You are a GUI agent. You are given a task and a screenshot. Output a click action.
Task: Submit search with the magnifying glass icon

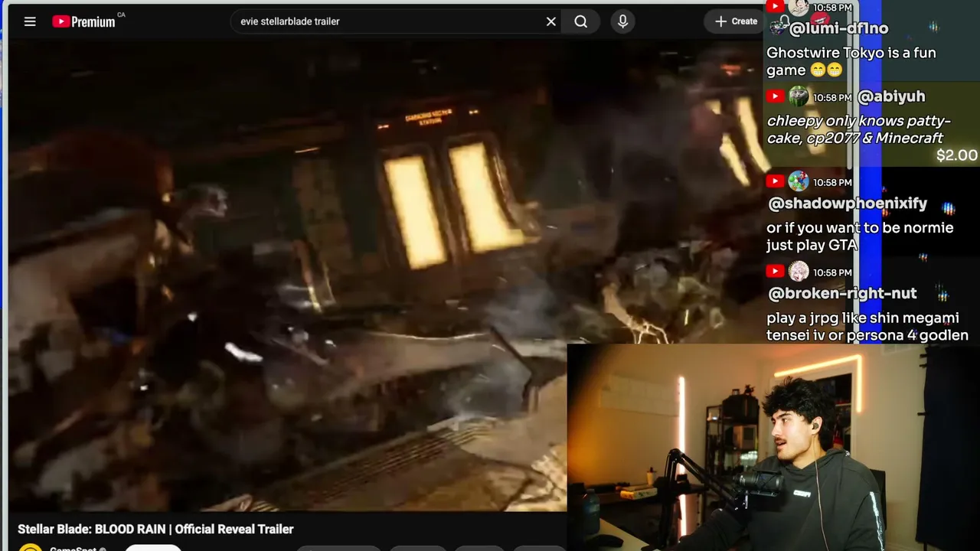pos(581,21)
